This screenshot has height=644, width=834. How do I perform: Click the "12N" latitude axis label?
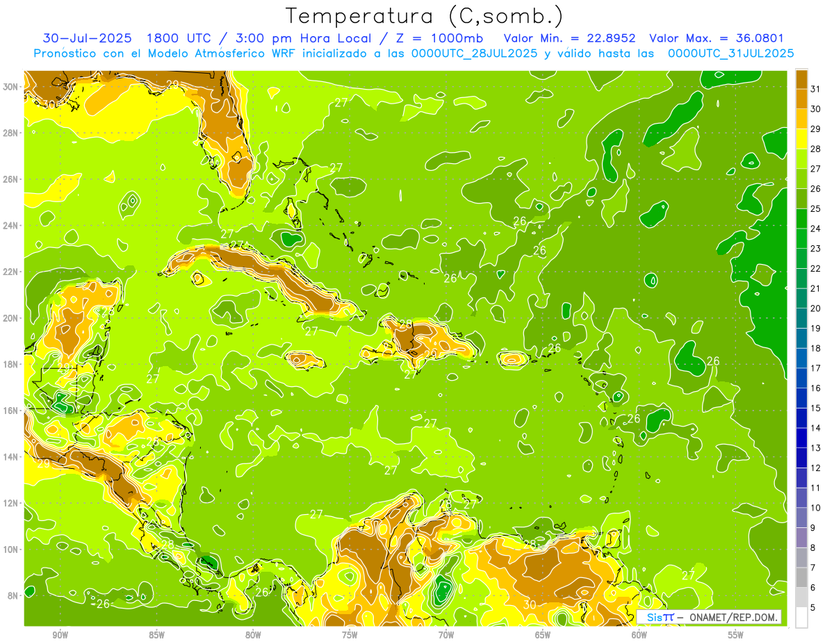tap(11, 503)
